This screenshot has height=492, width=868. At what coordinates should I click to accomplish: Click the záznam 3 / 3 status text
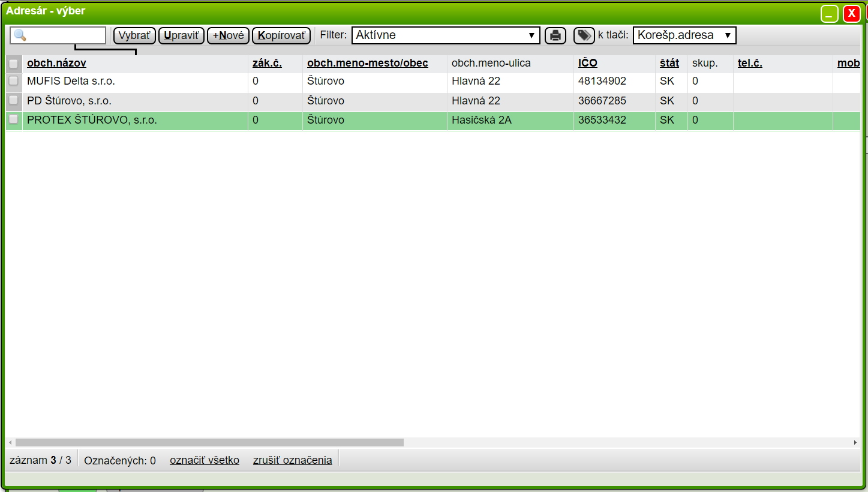40,460
